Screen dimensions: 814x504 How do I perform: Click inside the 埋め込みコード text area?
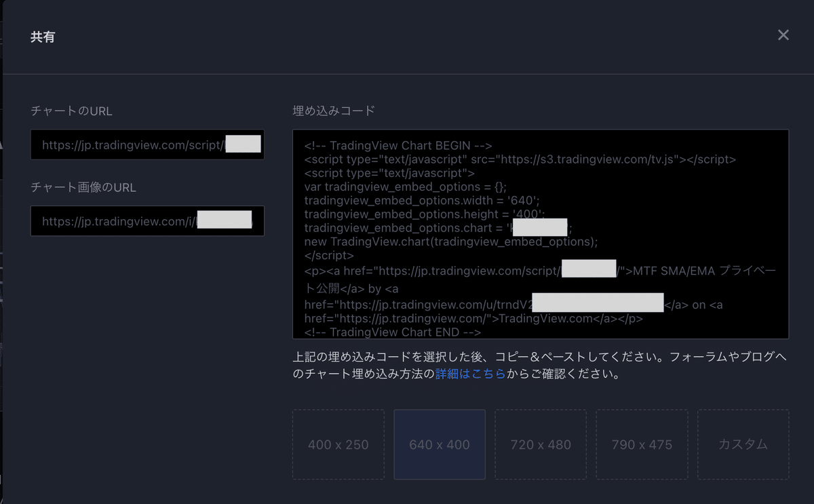[541, 234]
